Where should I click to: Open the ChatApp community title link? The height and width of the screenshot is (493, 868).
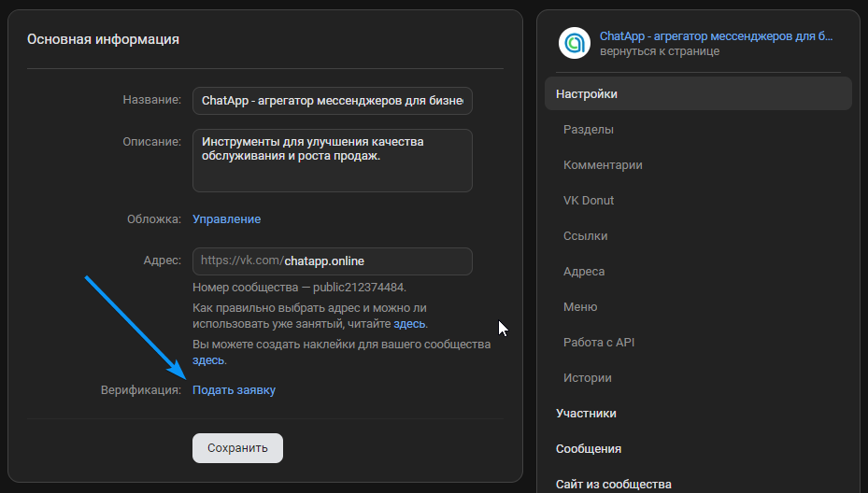pos(716,36)
